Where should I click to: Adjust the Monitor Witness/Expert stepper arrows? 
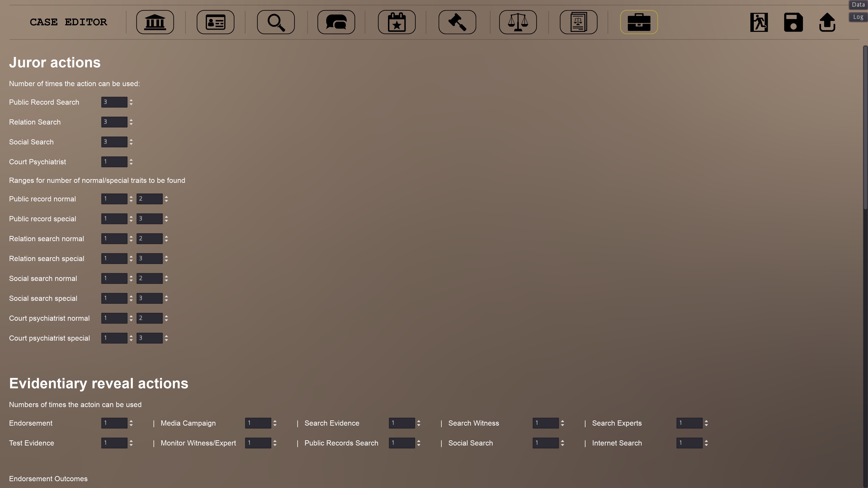[275, 443]
